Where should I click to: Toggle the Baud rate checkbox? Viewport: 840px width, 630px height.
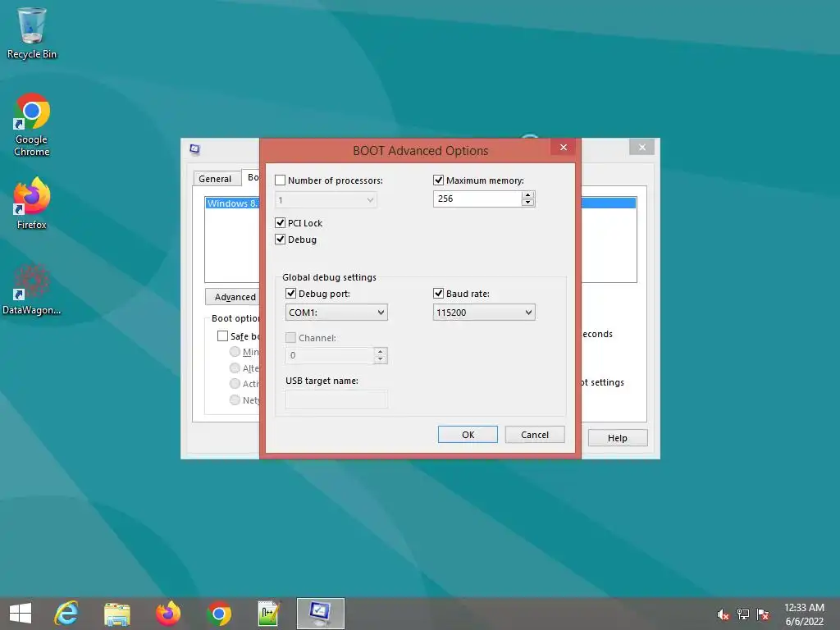(x=438, y=293)
